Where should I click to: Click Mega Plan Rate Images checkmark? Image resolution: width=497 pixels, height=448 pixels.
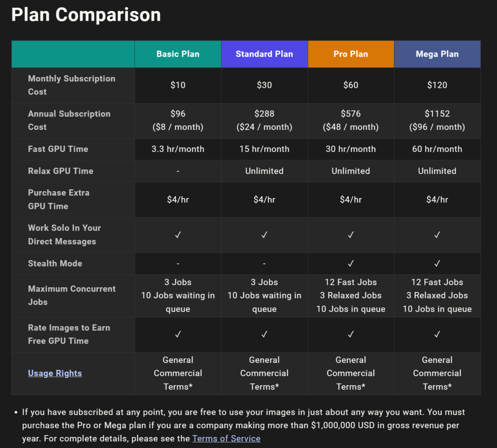(437, 334)
